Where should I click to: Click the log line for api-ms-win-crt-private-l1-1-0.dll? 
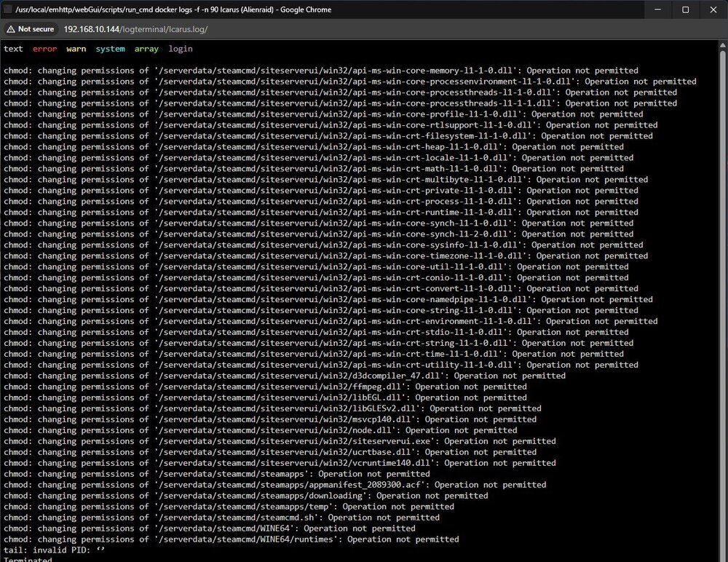[321, 191]
